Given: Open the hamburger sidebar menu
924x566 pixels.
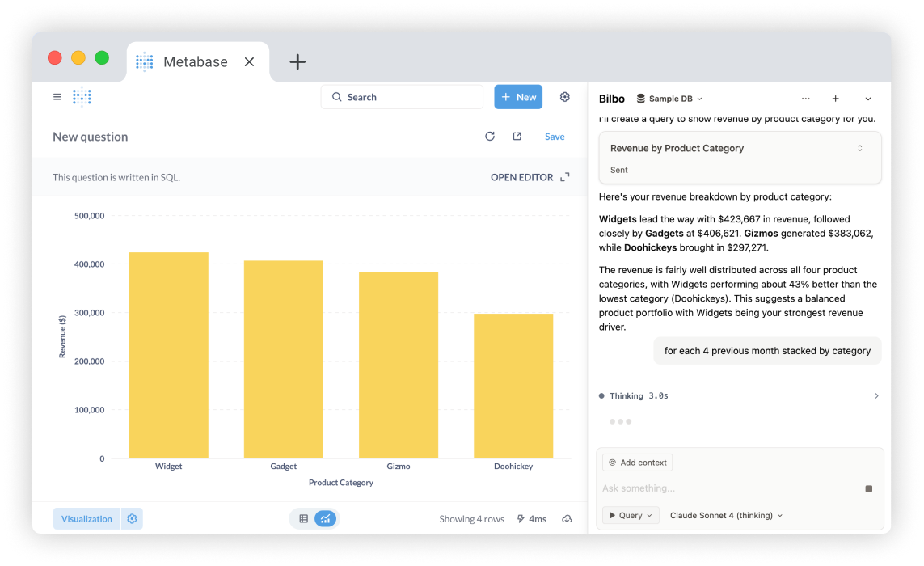Looking at the screenshot, I should [x=57, y=97].
